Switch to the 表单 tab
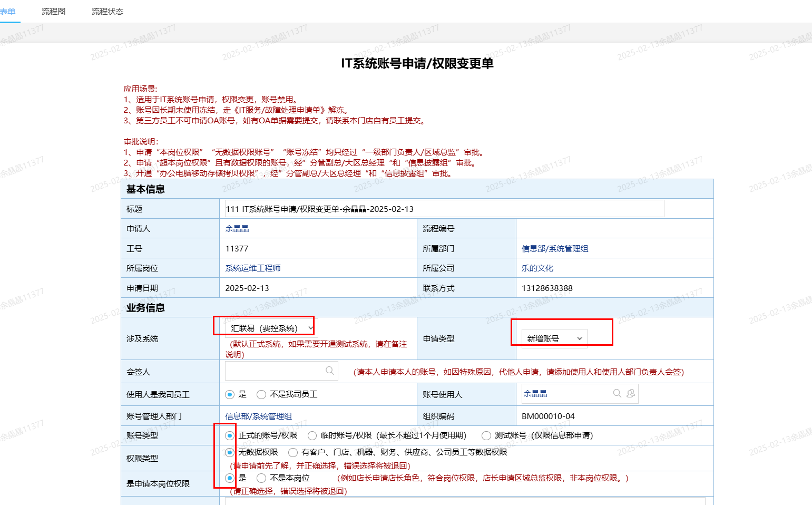This screenshot has width=812, height=505. point(8,11)
